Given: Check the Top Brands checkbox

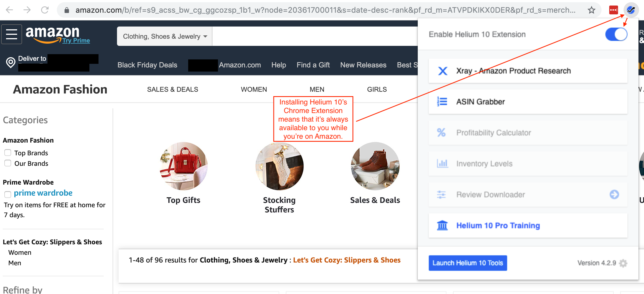Looking at the screenshot, I should tap(8, 153).
